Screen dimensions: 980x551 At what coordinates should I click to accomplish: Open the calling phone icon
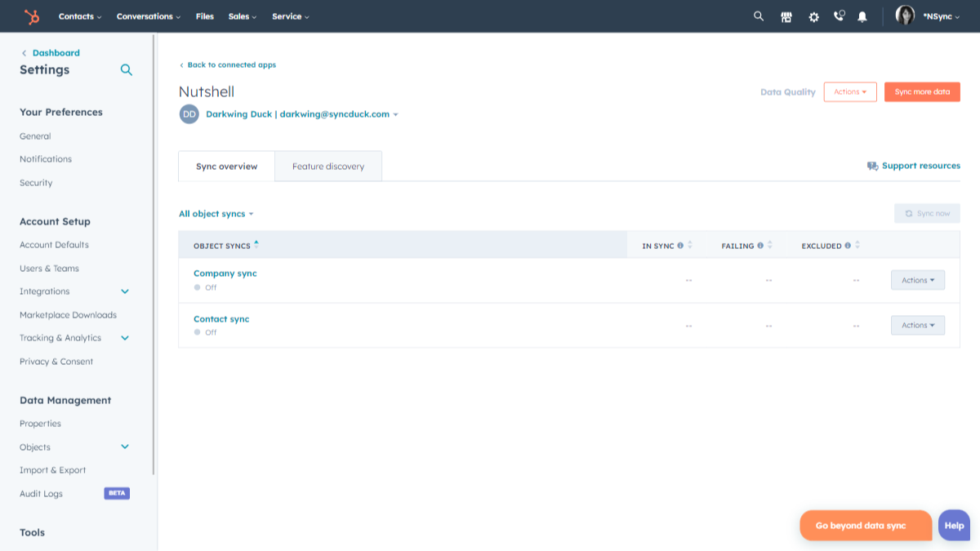tap(839, 16)
